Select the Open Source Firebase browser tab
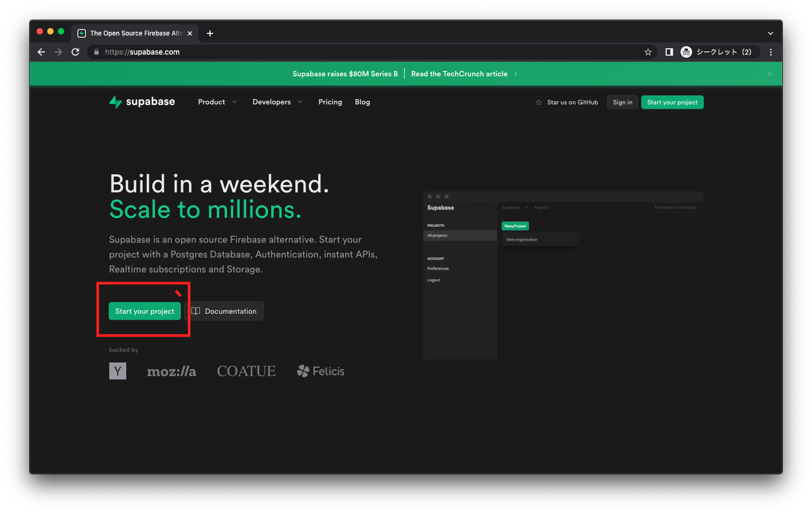The image size is (812, 513). [x=135, y=33]
